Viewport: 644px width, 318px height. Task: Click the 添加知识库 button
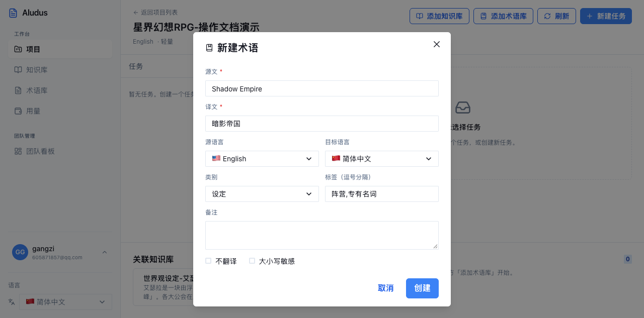click(439, 16)
